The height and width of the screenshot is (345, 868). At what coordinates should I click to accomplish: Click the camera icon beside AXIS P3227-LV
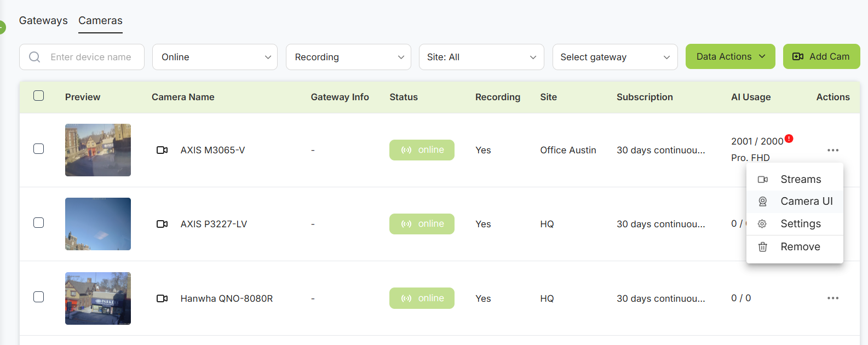[162, 224]
